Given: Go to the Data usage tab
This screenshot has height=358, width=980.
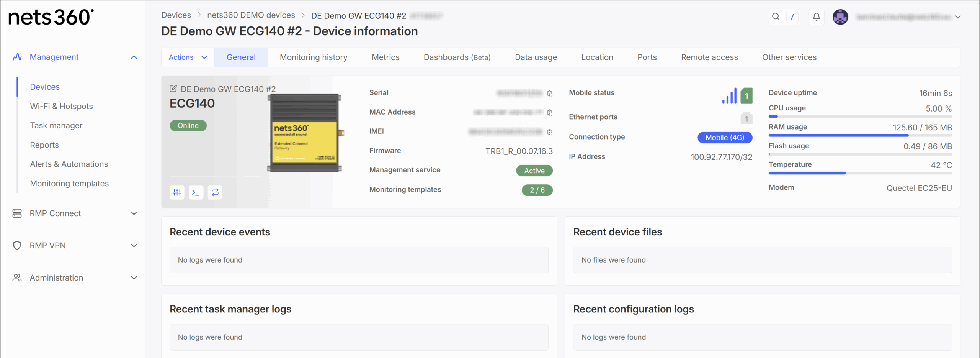Looking at the screenshot, I should tap(536, 57).
